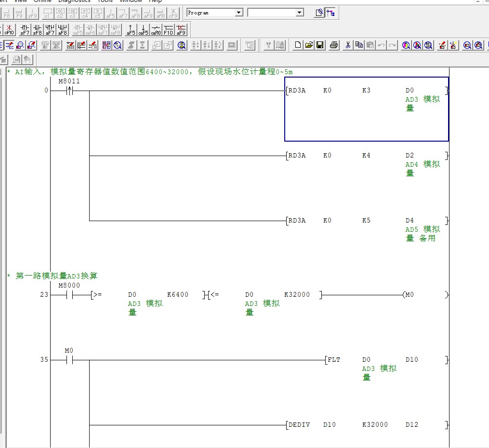Open the Tools menu
This screenshot has height=448, width=489.
click(x=105, y=1)
